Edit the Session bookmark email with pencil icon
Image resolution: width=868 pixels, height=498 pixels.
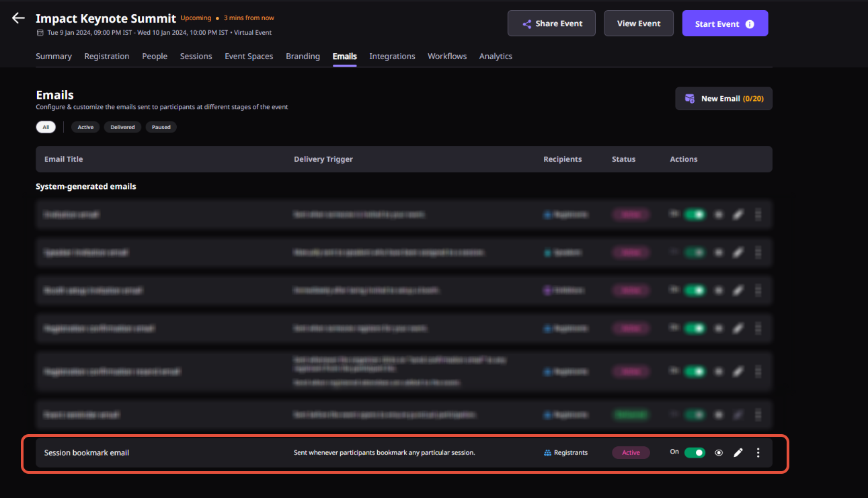point(738,453)
